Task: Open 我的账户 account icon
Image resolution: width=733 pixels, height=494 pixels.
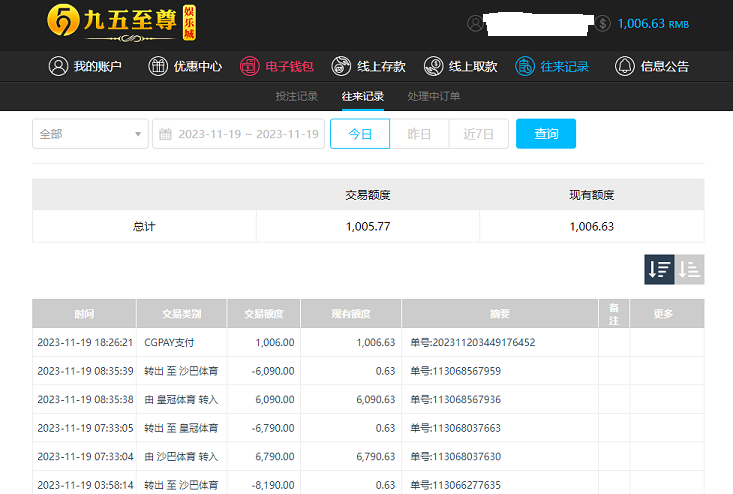Action: [x=58, y=66]
